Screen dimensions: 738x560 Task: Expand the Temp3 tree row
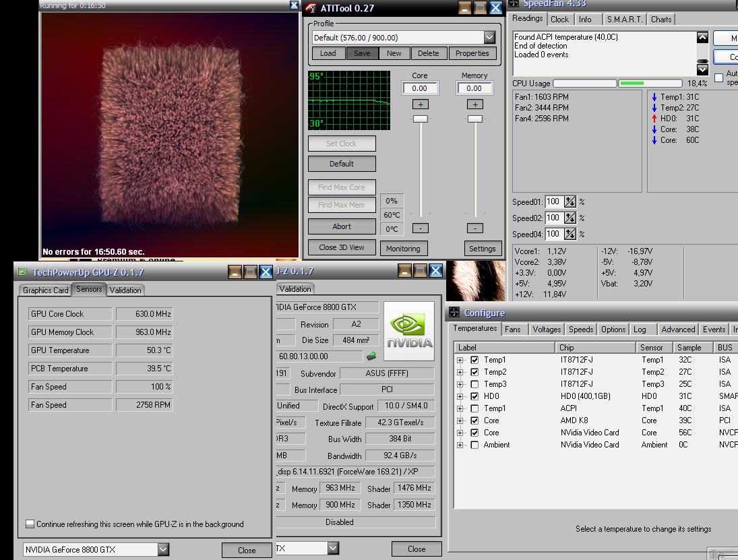(x=460, y=384)
